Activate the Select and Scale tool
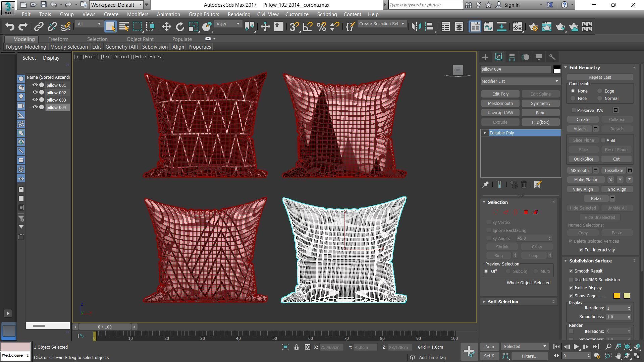 (194, 26)
